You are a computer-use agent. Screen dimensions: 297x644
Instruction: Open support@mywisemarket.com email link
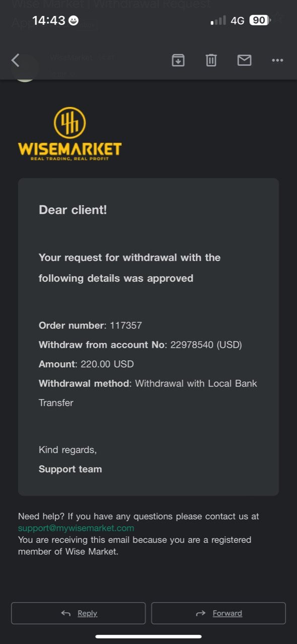click(76, 528)
